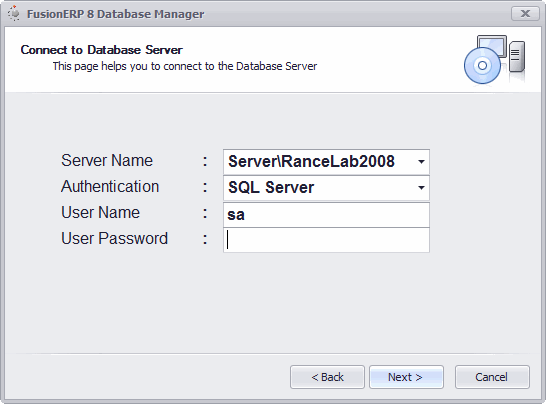546x404 pixels.
Task: Click the monitor icon in header graphic
Action: pos(492,45)
